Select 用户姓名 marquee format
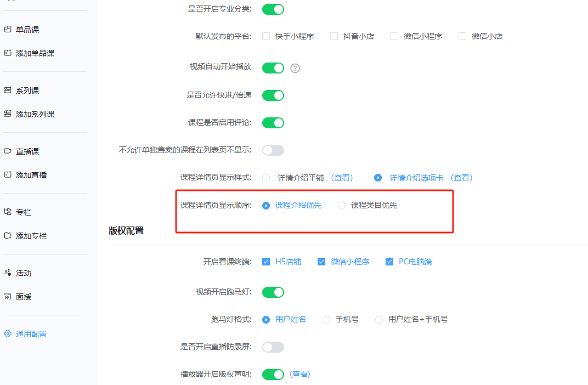The width and height of the screenshot is (588, 385). tap(266, 320)
